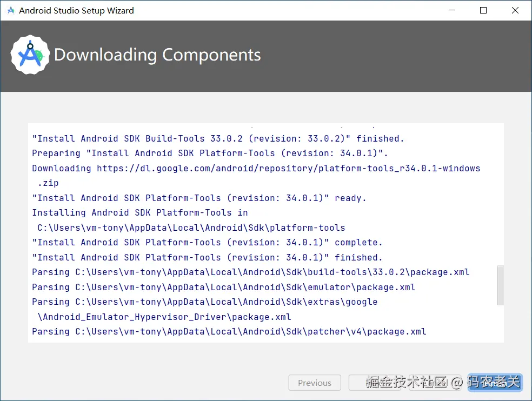Click the Preparing Platform-Tools log line
This screenshot has height=401, width=532.
pos(210,153)
